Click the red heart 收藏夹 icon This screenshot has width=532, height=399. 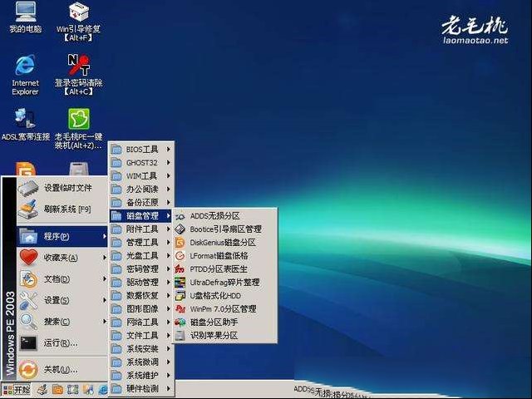click(28, 258)
